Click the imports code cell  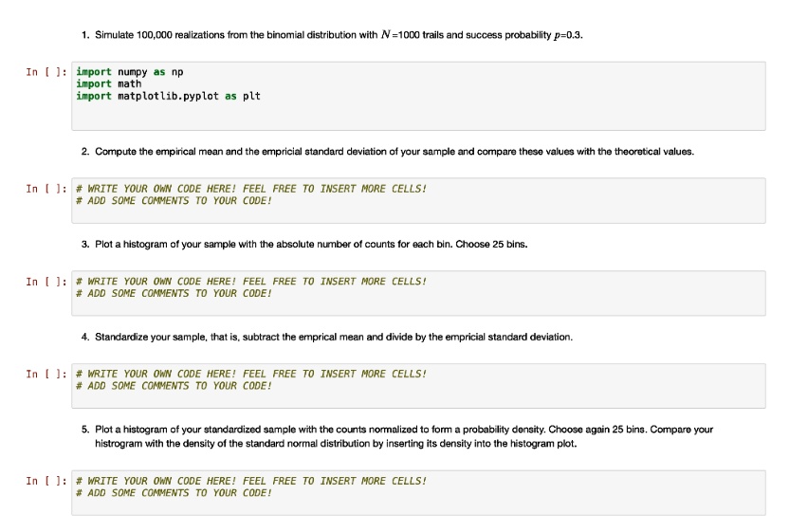click(x=418, y=96)
